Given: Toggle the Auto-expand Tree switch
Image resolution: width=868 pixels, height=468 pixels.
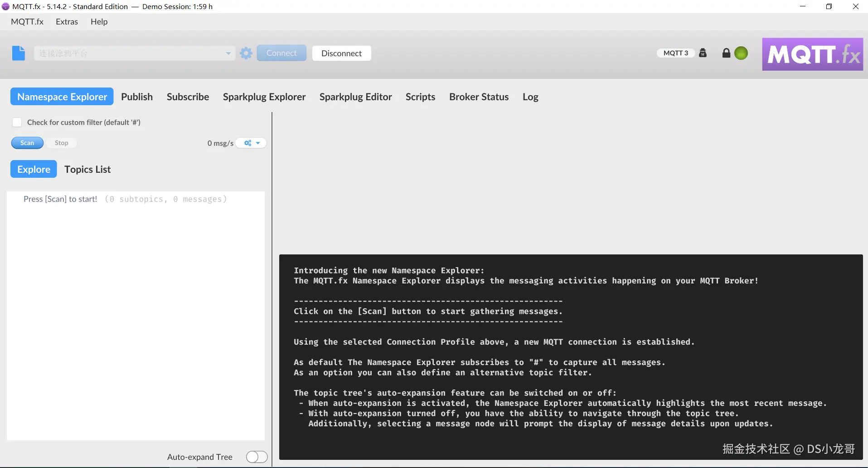Looking at the screenshot, I should coord(257,457).
